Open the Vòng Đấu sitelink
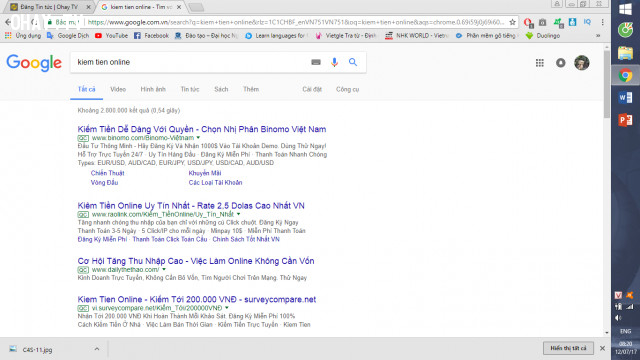Image resolution: width=640 pixels, height=360 pixels. (x=104, y=182)
